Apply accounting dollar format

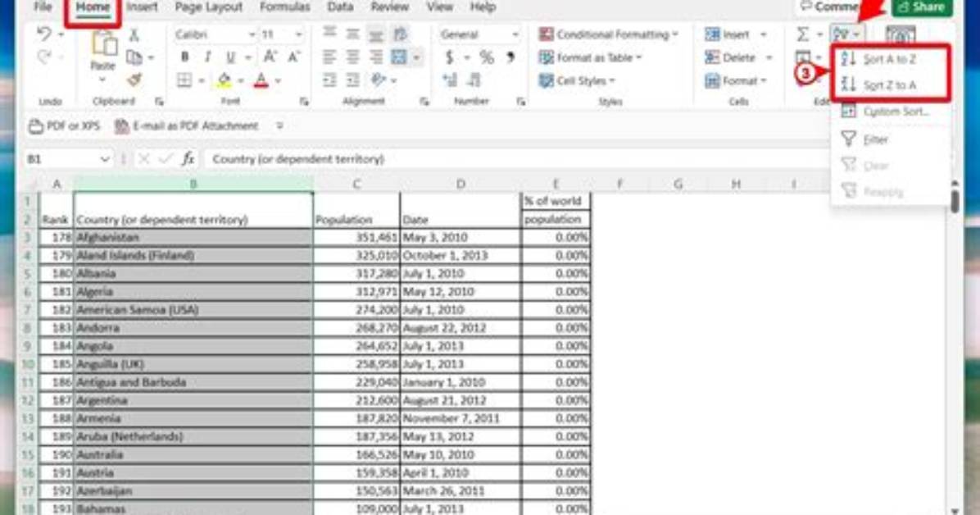coord(449,57)
